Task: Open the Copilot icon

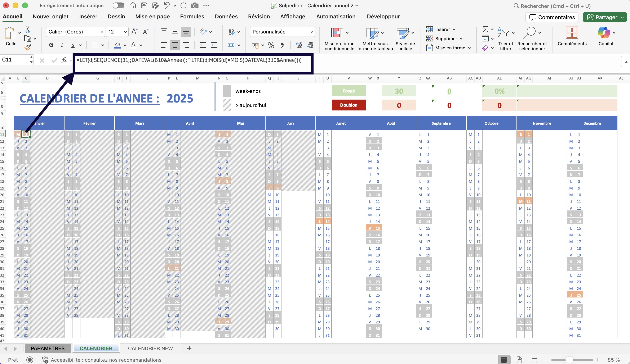Action: 604,33
